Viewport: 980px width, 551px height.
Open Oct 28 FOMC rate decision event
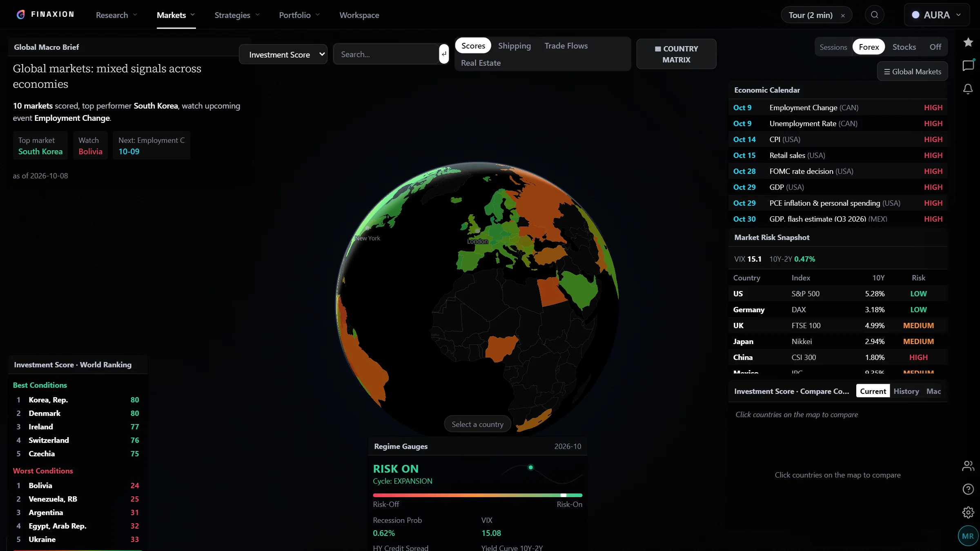tap(838, 171)
